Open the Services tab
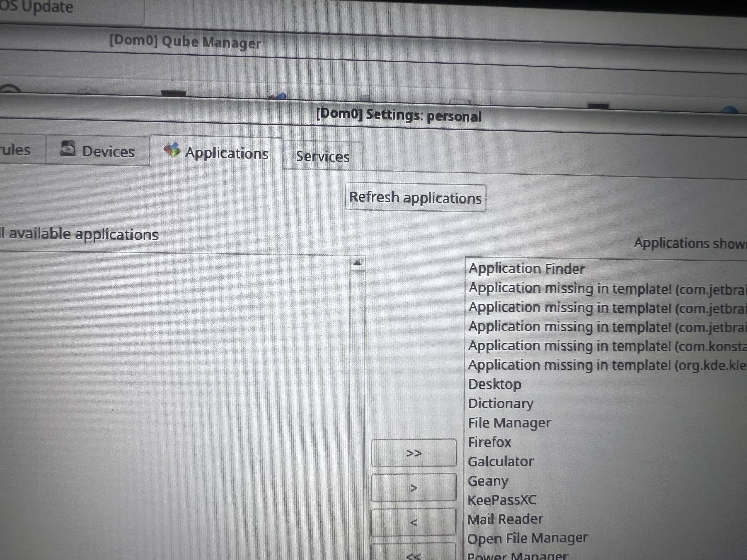The image size is (747, 560). pos(323,157)
